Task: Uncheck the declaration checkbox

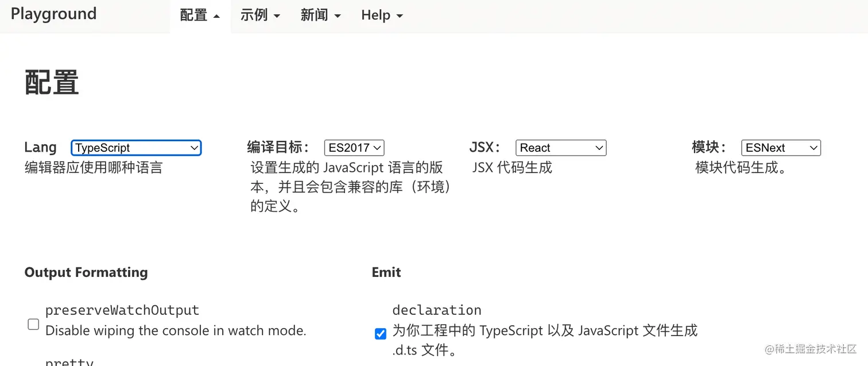Action: pos(380,333)
